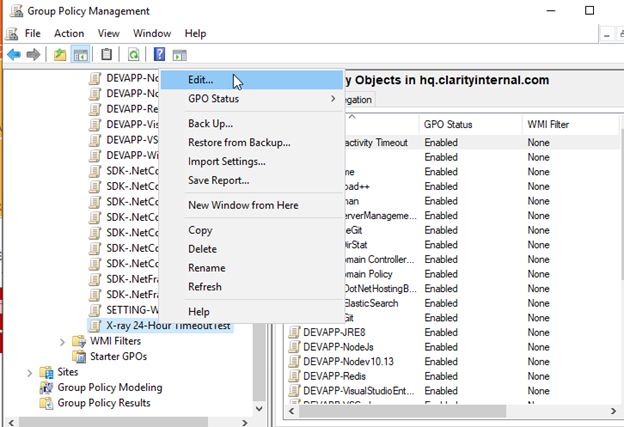Maximize the Group Policy Management window
Viewport: 624px width, 427px height.
(589, 10)
